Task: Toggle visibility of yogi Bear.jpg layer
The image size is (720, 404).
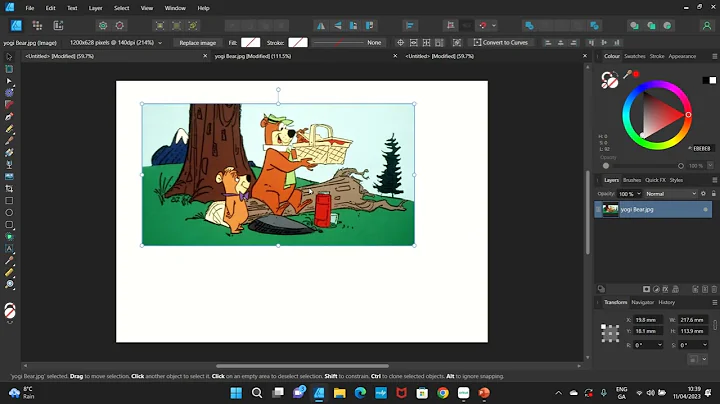Action: 705,210
